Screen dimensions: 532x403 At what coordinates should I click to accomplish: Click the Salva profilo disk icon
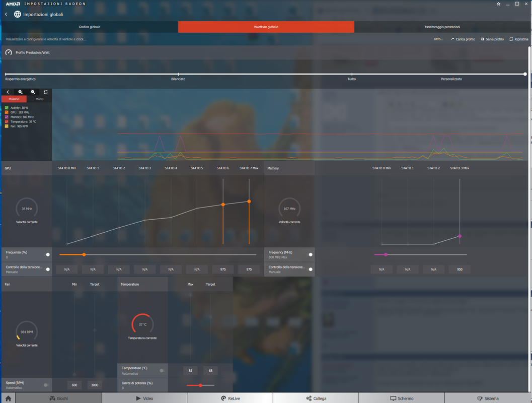tap(483, 39)
